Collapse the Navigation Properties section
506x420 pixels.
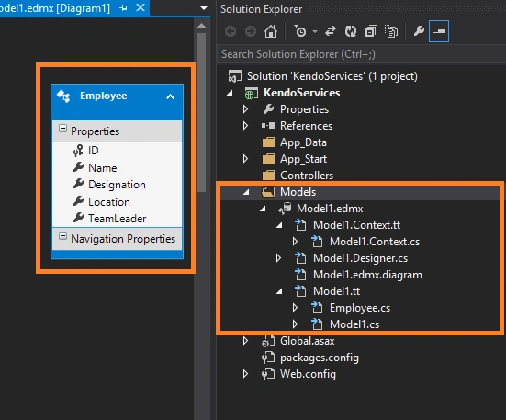62,235
